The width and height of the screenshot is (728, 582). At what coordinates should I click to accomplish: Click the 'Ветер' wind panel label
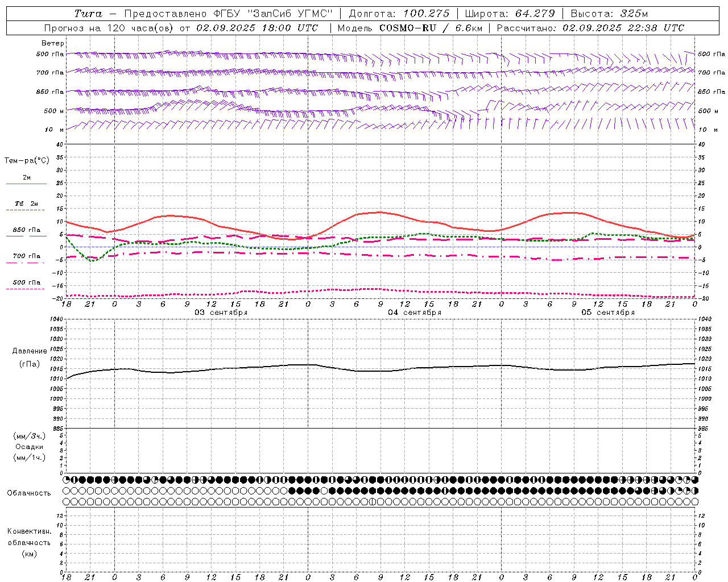click(x=53, y=43)
